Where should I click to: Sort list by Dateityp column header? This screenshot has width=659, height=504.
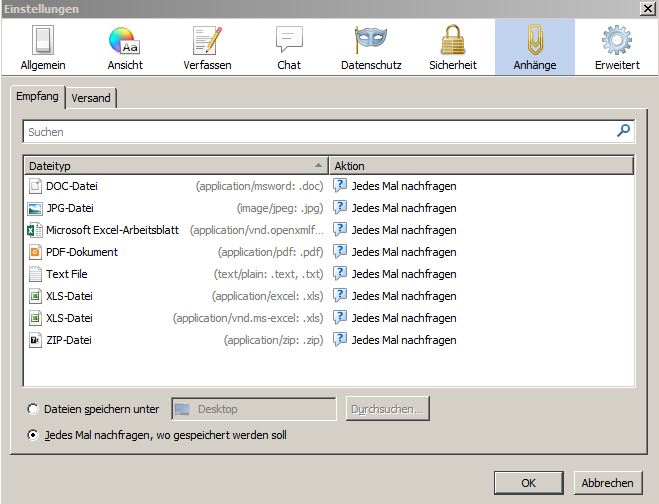pos(176,166)
